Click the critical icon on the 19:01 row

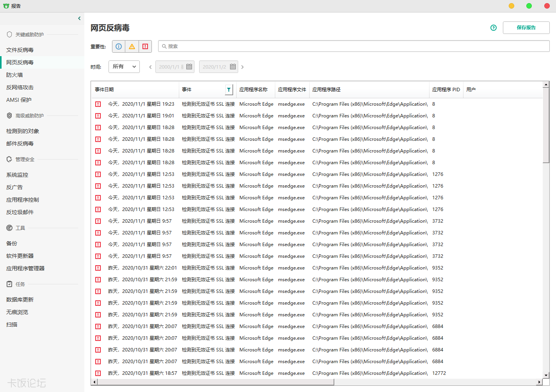coord(98,116)
